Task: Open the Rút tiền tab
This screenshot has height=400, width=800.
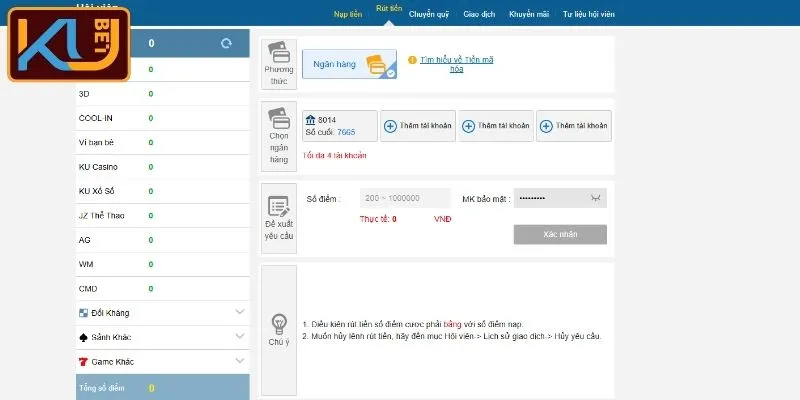Action: tap(389, 9)
